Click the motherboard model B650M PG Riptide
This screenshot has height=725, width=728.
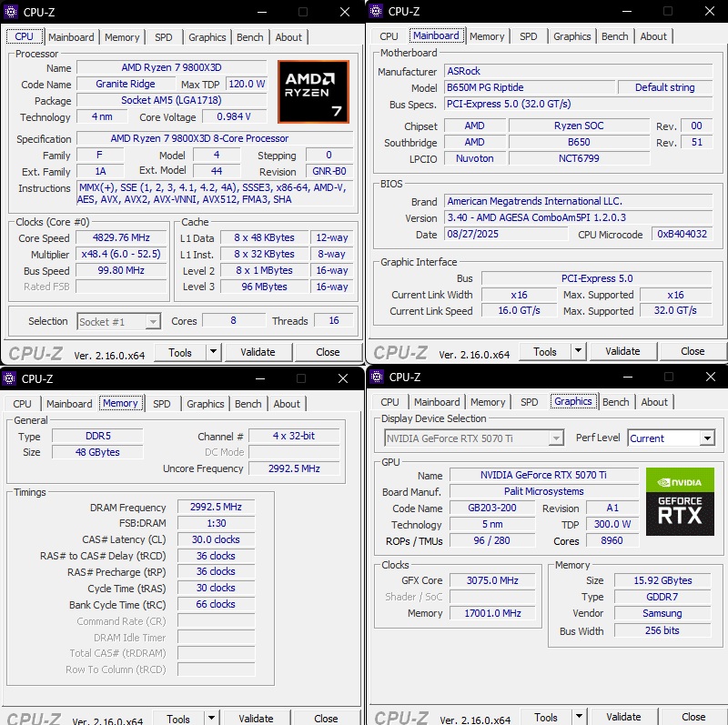529,87
